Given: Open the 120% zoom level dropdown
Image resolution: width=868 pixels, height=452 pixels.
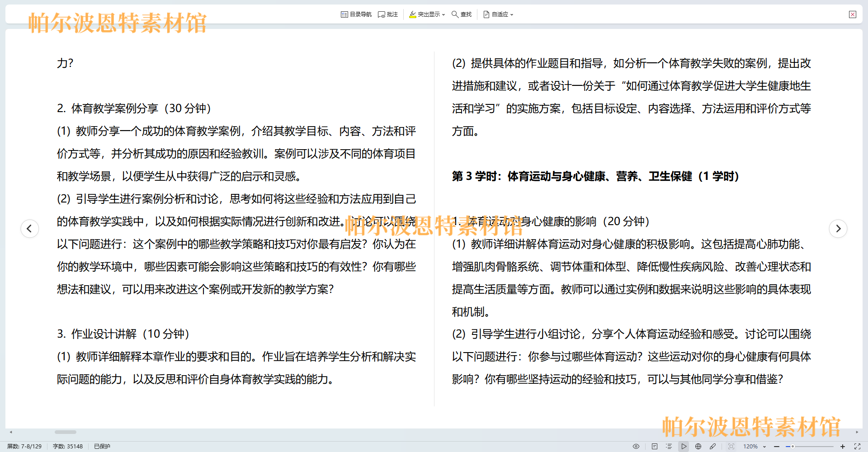Looking at the screenshot, I should click(764, 447).
